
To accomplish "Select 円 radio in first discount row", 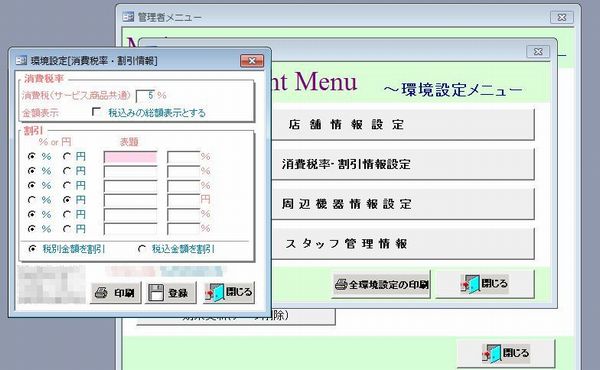I will 67,156.
